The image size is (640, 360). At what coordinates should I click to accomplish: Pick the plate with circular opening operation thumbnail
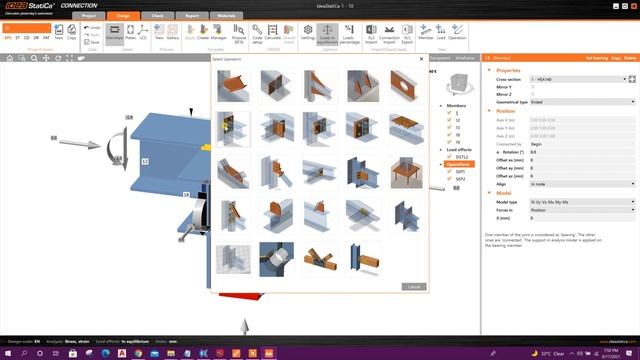coord(407,86)
